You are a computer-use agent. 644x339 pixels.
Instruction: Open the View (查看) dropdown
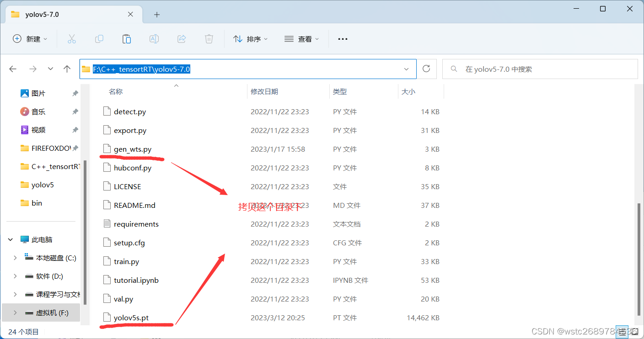coord(301,39)
